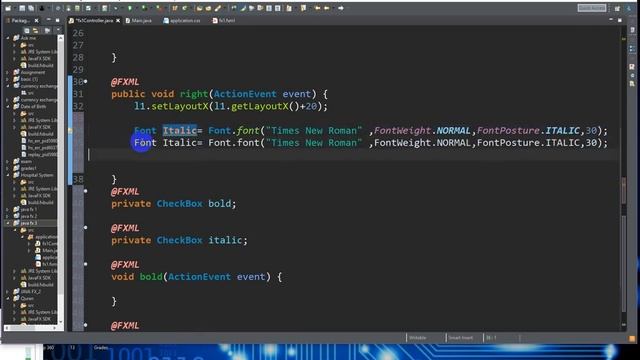
Task: Switch to the application.css editor tab
Action: tap(182, 20)
